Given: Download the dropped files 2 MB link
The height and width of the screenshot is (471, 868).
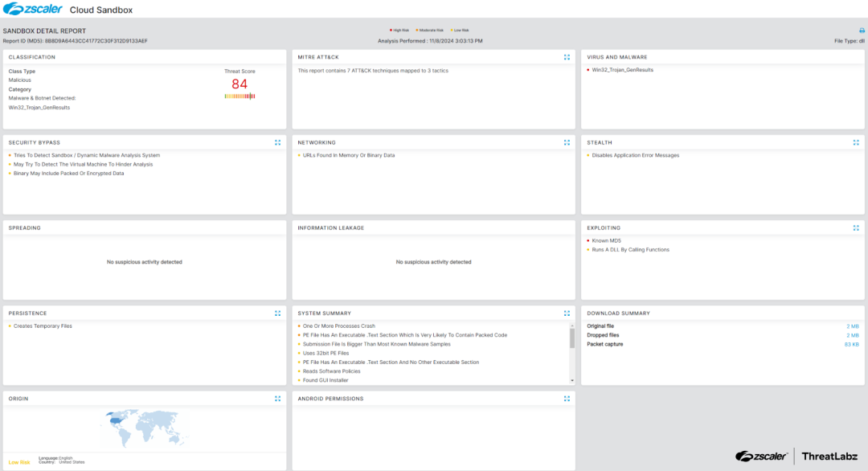Looking at the screenshot, I should pos(854,335).
